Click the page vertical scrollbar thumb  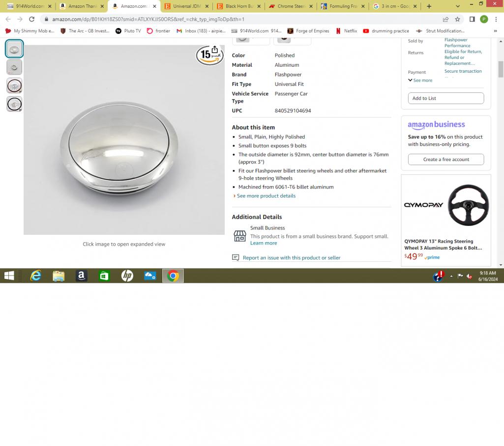point(501,69)
